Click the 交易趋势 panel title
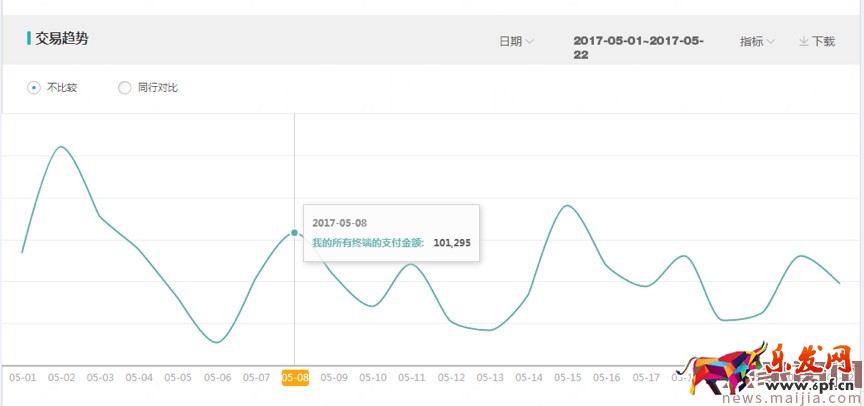This screenshot has height=406, width=864. (62, 39)
